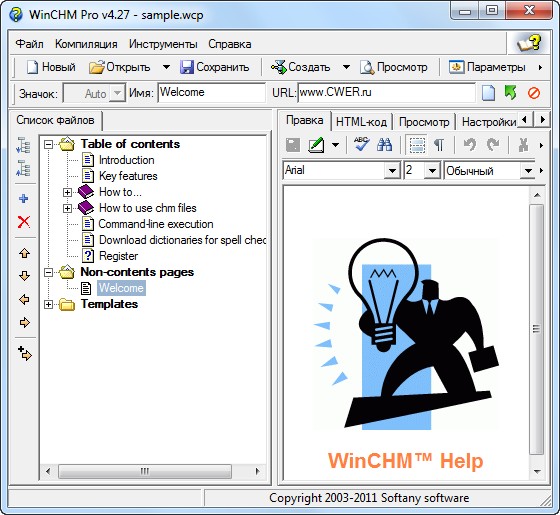Open the Справка menu

pos(230,44)
